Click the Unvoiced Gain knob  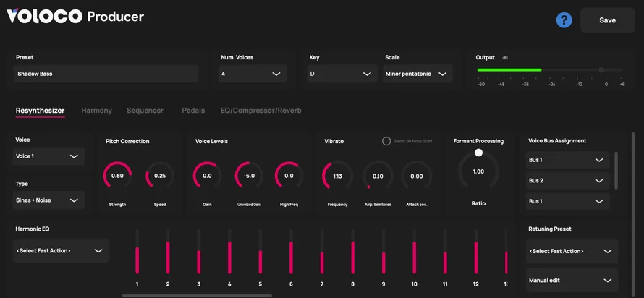click(x=249, y=176)
